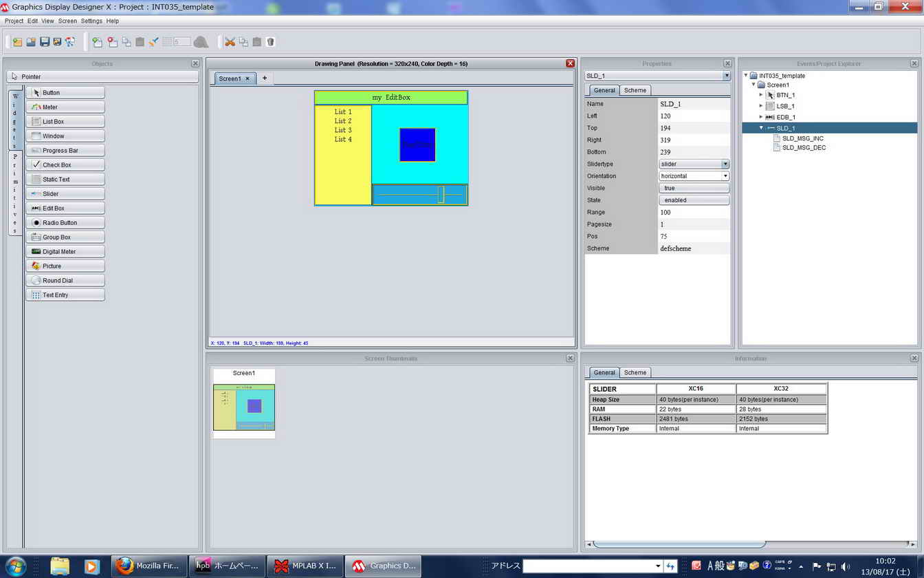Select the Check Box widget tool
Image resolution: width=924 pixels, height=578 pixels.
pyautogui.click(x=65, y=165)
